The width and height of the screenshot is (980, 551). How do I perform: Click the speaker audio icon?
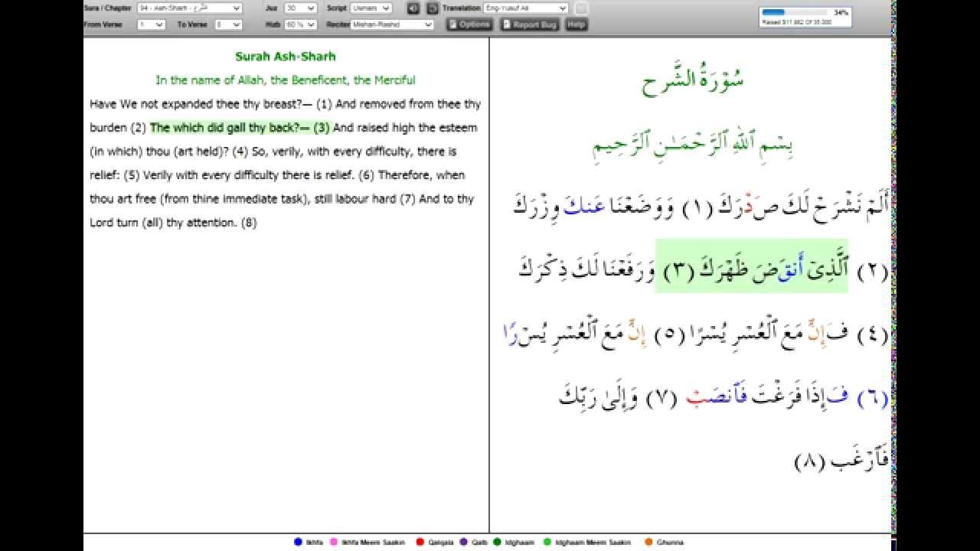(x=413, y=8)
